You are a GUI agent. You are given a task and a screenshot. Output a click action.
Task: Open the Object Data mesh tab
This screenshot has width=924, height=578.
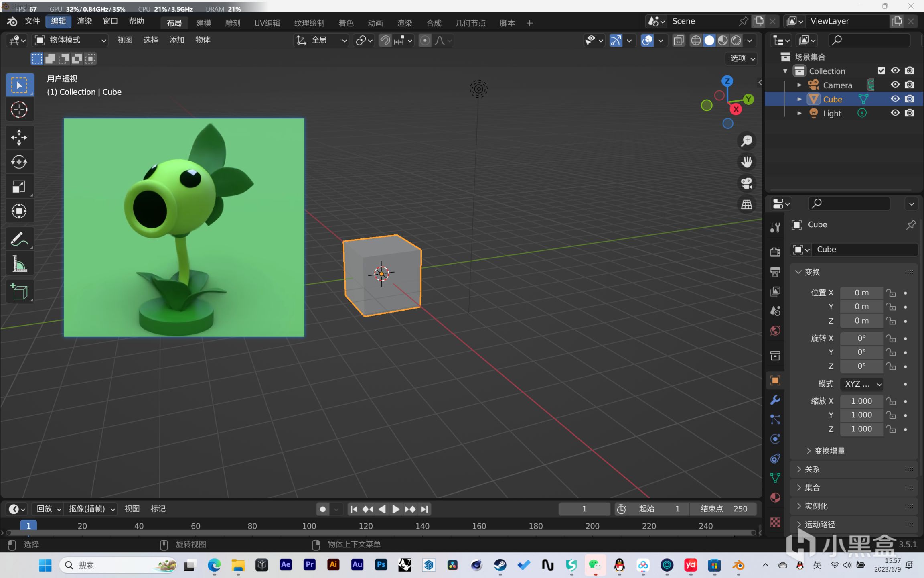pos(775,478)
